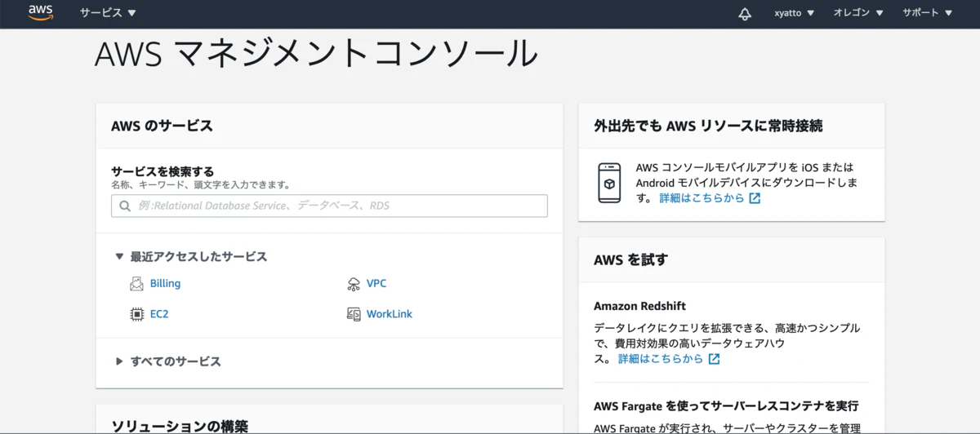Open the WorkLink service link
This screenshot has width=980, height=434.
coord(390,314)
